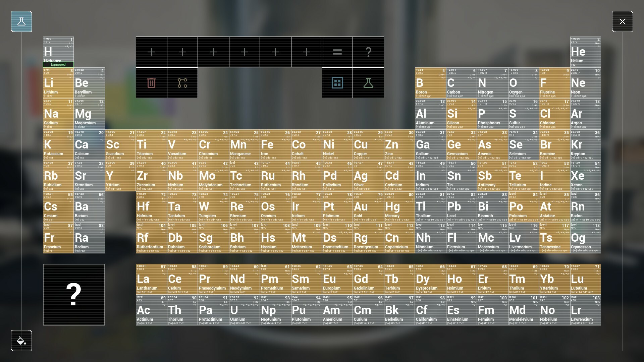
Task: Click the red trash can delete icon
Action: click(151, 83)
